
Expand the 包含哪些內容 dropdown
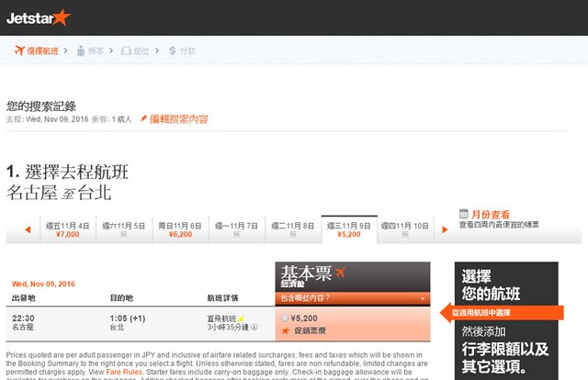point(353,298)
